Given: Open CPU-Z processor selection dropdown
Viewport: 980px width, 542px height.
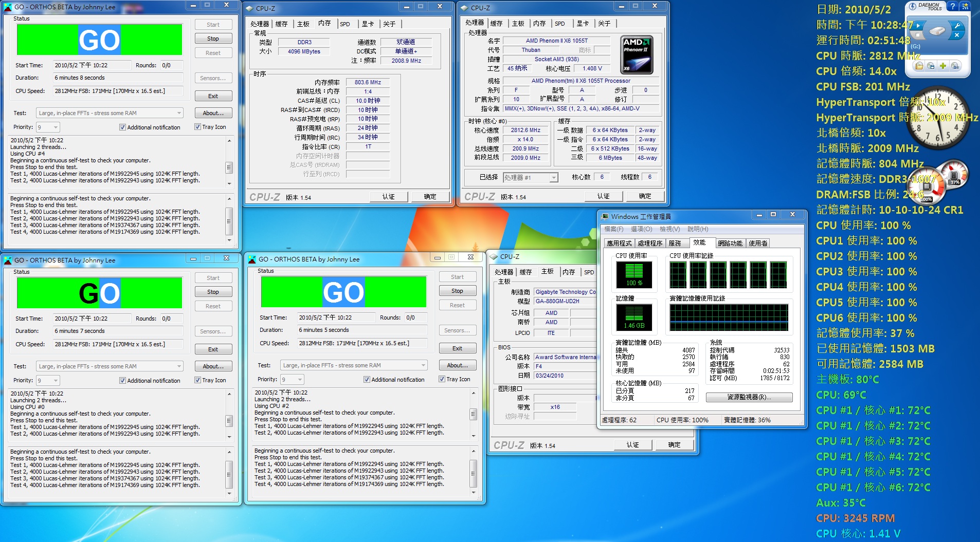Looking at the screenshot, I should tap(553, 178).
